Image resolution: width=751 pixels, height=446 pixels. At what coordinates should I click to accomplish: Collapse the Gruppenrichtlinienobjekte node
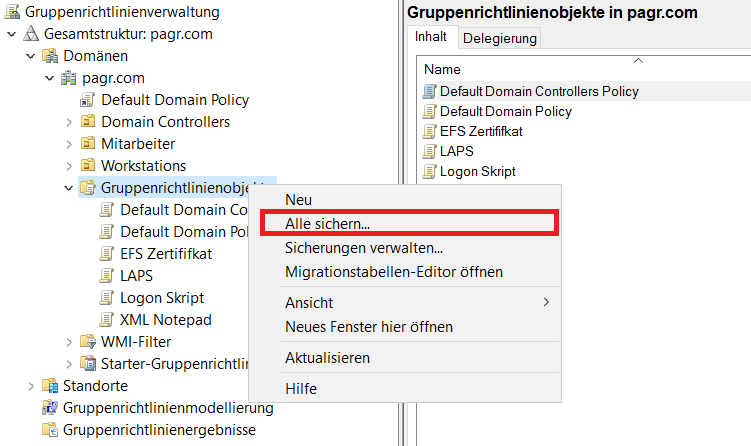coord(68,188)
